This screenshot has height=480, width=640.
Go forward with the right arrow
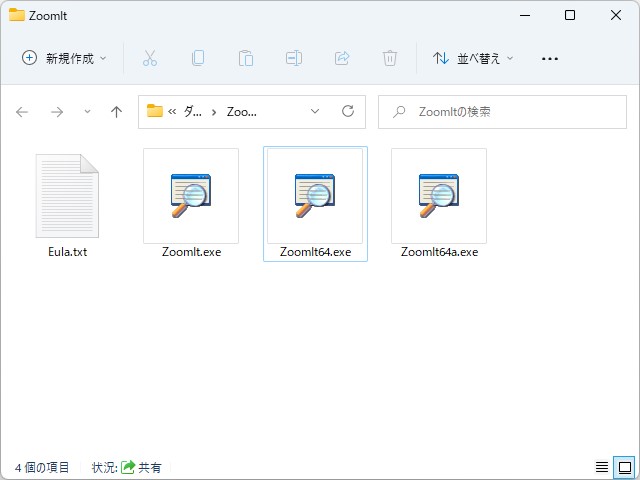click(57, 112)
